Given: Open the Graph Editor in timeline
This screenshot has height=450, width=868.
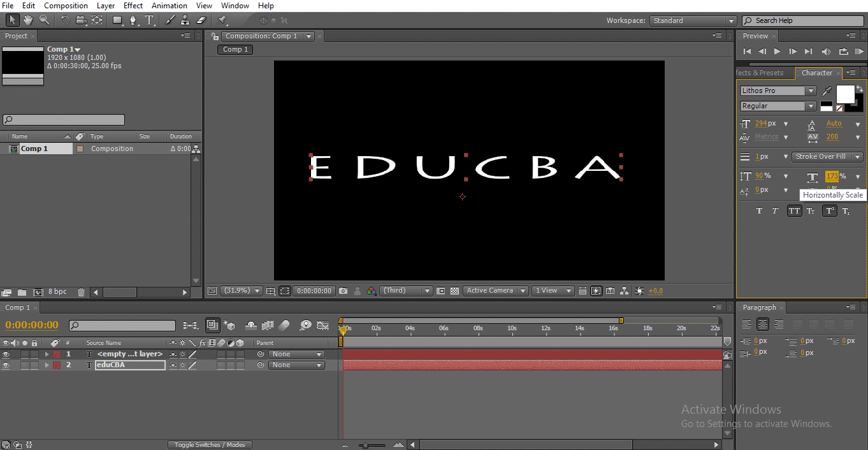Looking at the screenshot, I should point(322,325).
